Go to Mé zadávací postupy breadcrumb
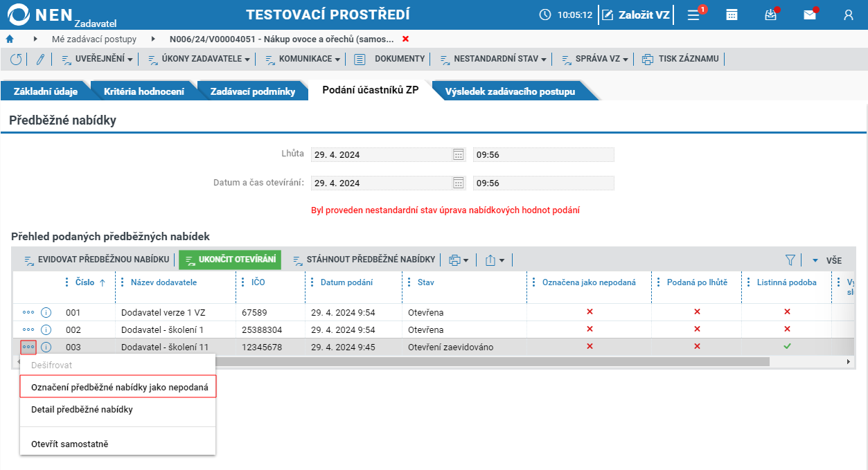This screenshot has height=470, width=868. [94, 39]
